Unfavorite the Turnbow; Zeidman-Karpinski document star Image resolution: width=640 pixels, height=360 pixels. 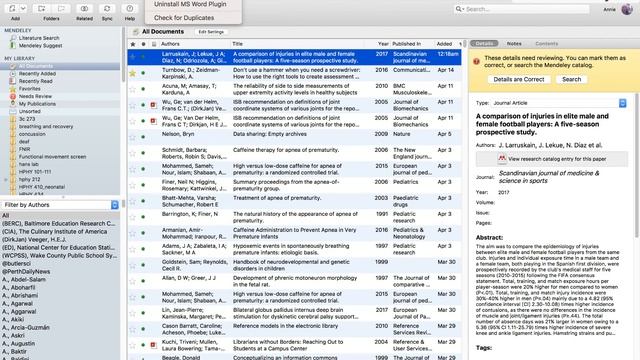133,73
